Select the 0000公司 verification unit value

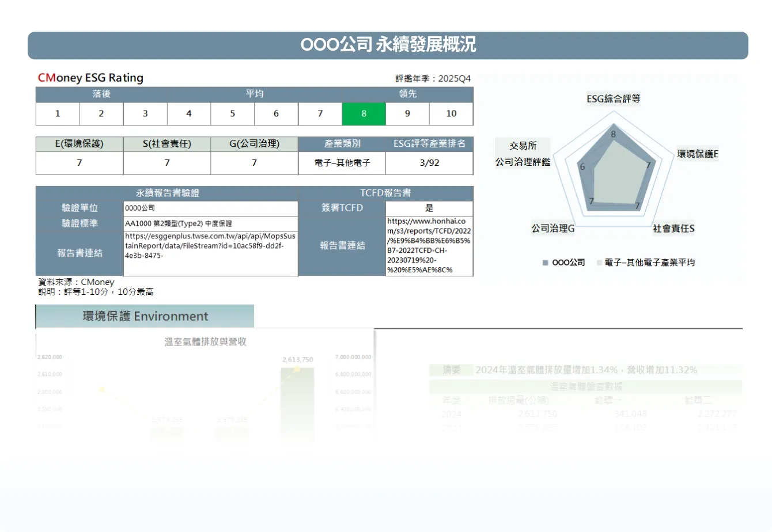tap(210, 208)
